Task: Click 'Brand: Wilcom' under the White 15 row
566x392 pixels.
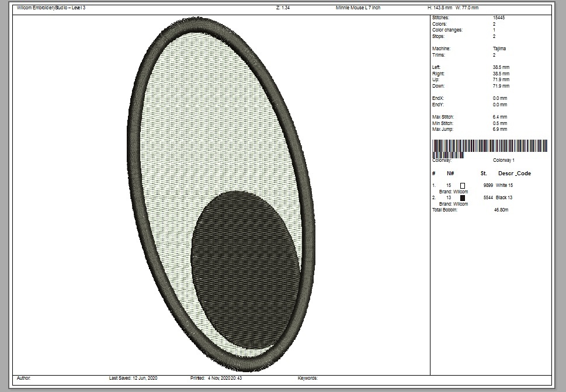Action: pyautogui.click(x=453, y=192)
